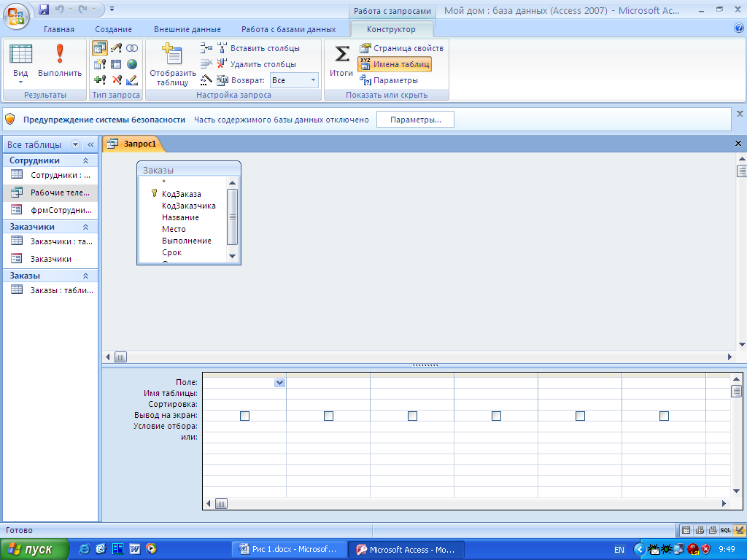Viewport: 747px width, 560px height.
Task: Click the Windows пуск button
Action: pyautogui.click(x=34, y=549)
